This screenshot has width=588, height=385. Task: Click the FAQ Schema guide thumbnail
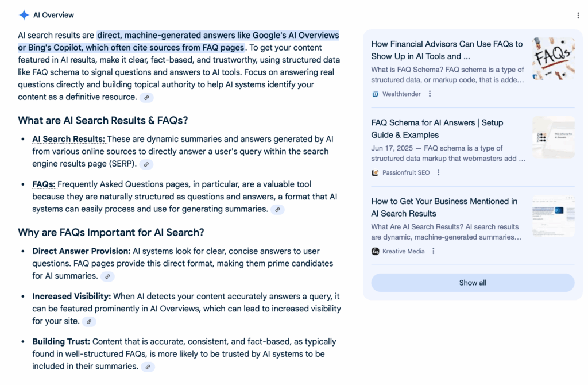point(553,137)
